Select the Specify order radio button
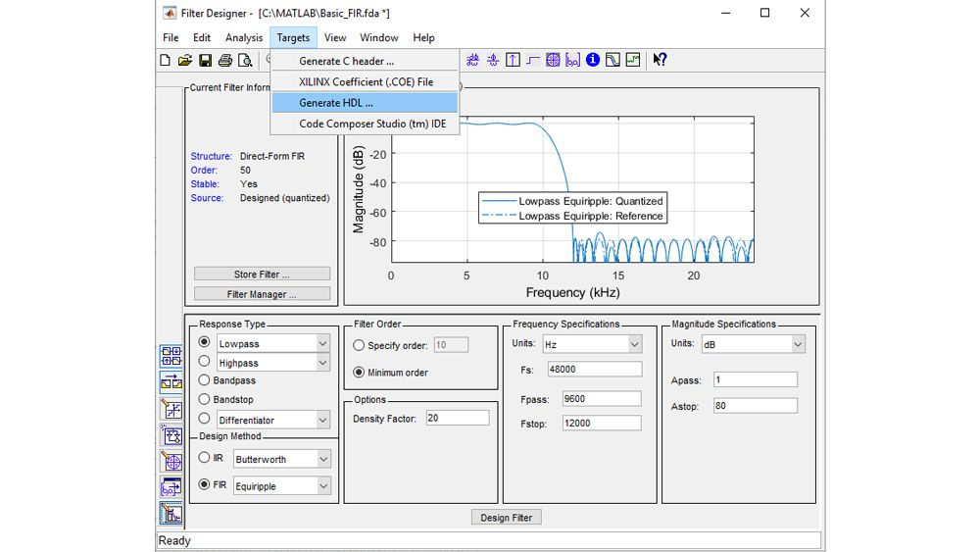Screen dimensions: 980x552 359,345
